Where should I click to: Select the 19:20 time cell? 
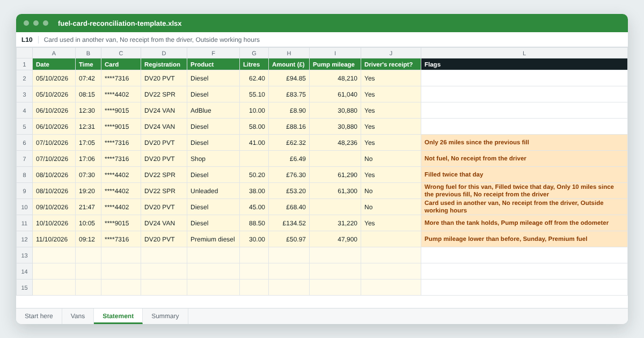tap(88, 191)
